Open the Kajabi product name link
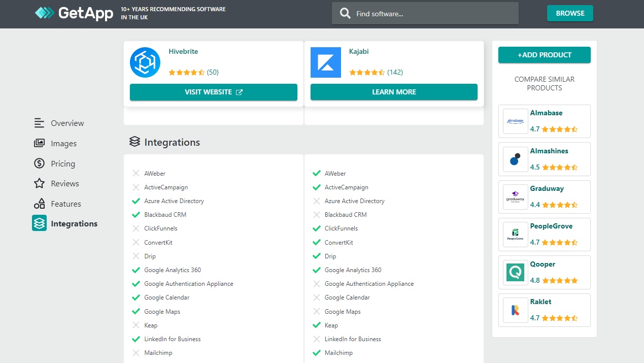This screenshot has height=363, width=644. 359,51
